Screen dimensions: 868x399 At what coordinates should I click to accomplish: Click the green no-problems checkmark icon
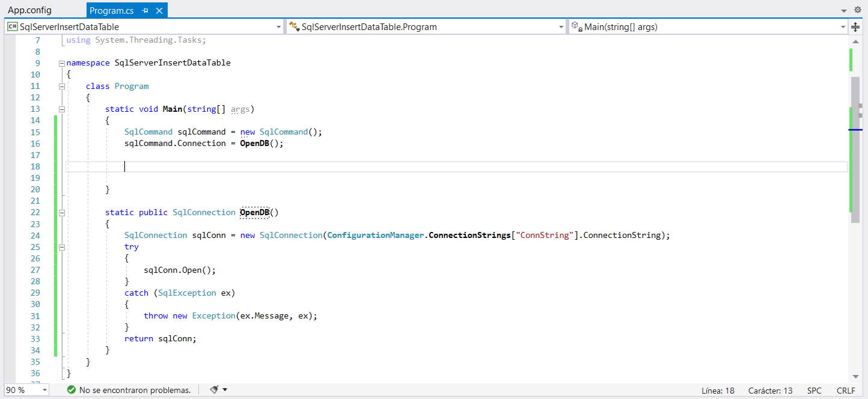click(72, 390)
